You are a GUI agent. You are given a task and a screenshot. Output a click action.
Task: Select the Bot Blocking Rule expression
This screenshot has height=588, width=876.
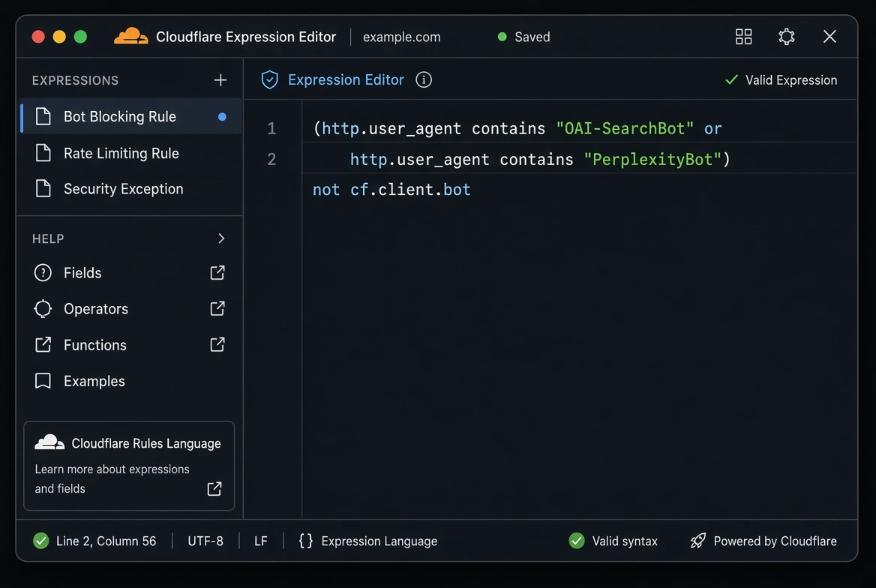(x=132, y=116)
